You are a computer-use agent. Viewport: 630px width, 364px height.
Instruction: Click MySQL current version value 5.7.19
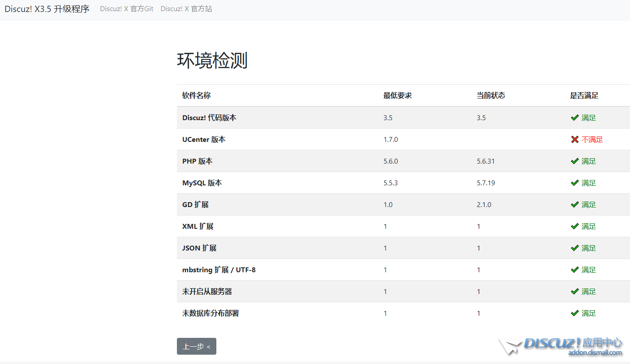click(486, 183)
